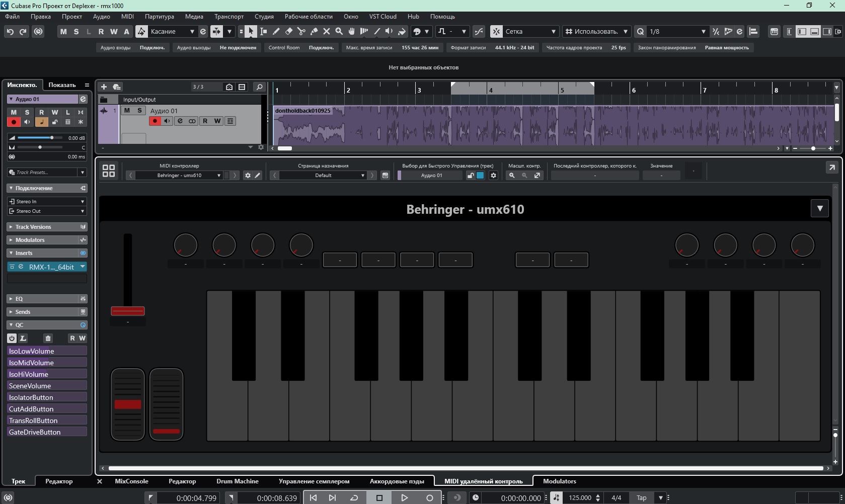845x504 pixels.
Task: Adjust the inspector pan slider handle
Action: click(x=40, y=147)
